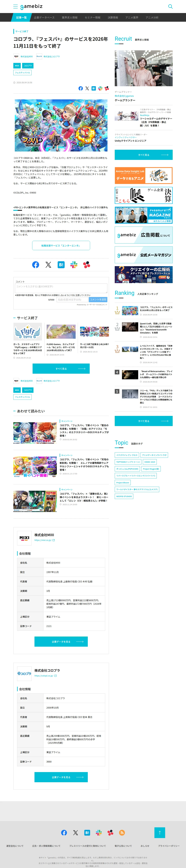Select the Project Bloom topic tag

[123, 482]
